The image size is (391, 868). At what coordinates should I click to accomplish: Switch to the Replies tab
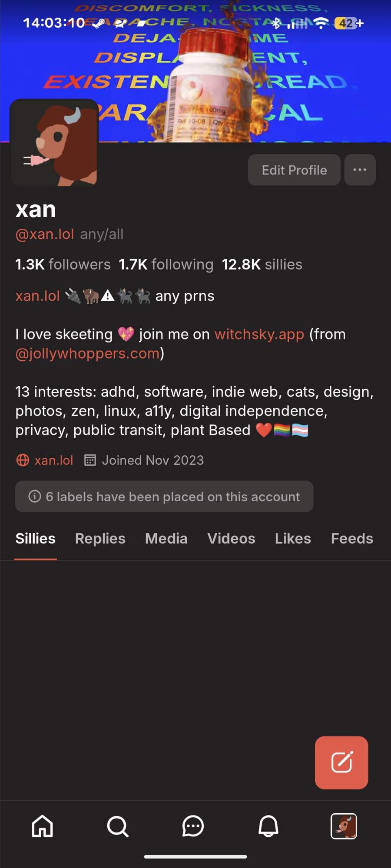(100, 539)
